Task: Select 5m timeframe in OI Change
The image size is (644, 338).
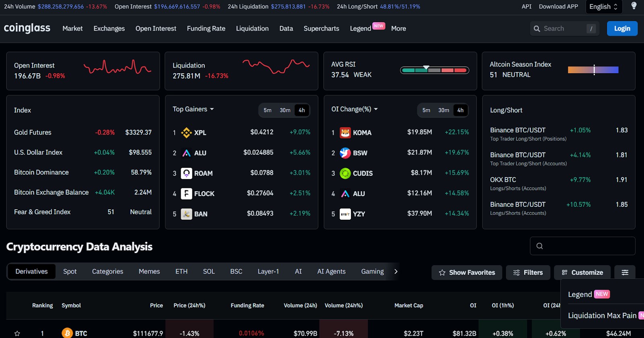Action: 426,110
